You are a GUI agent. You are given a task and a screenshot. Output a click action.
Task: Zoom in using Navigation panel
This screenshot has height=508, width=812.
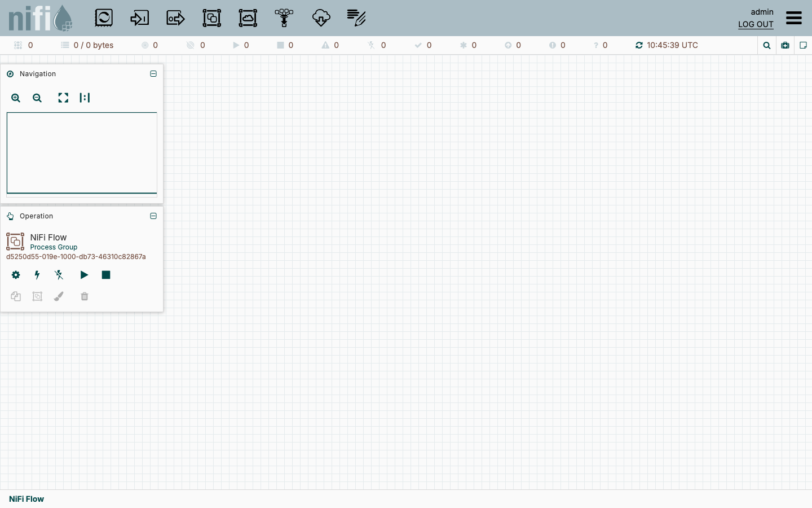(16, 98)
